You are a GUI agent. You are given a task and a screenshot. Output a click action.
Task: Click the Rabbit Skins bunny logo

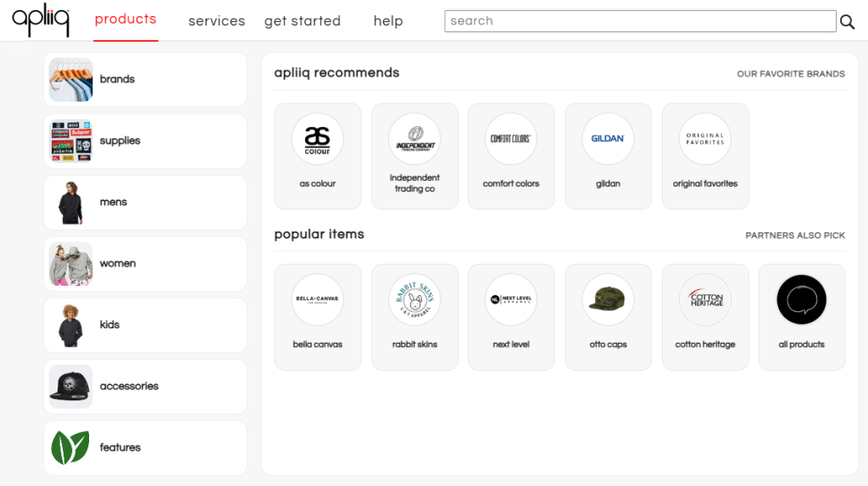coord(415,299)
